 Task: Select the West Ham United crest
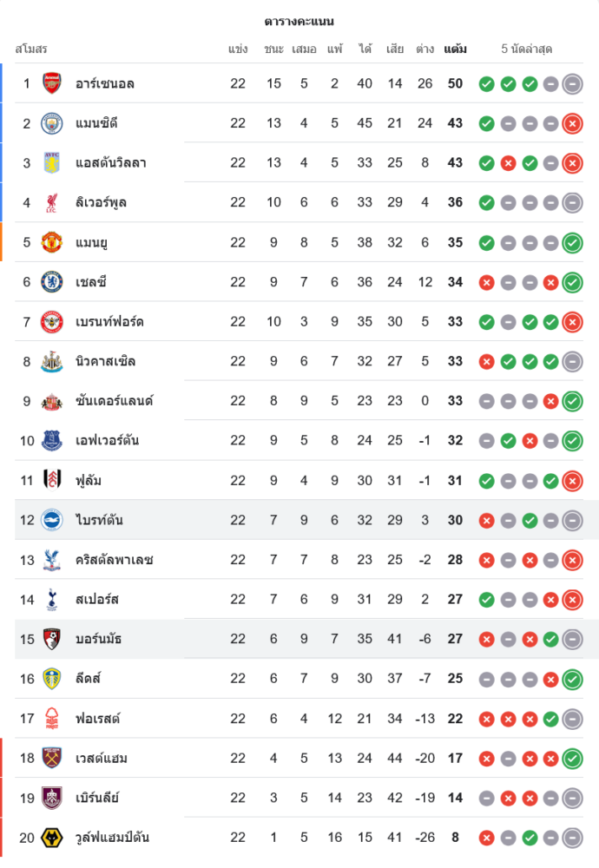pyautogui.click(x=52, y=758)
